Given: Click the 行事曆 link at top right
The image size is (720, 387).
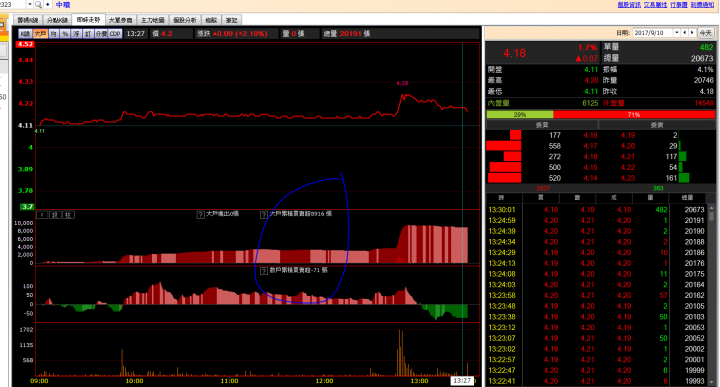Looking at the screenshot, I should coord(679,5).
